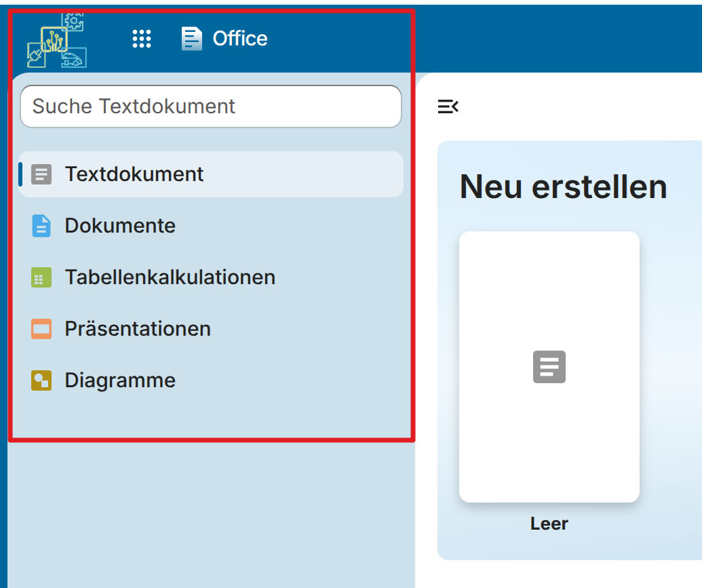Click the yellow Diagramme shapes icon

point(41,380)
